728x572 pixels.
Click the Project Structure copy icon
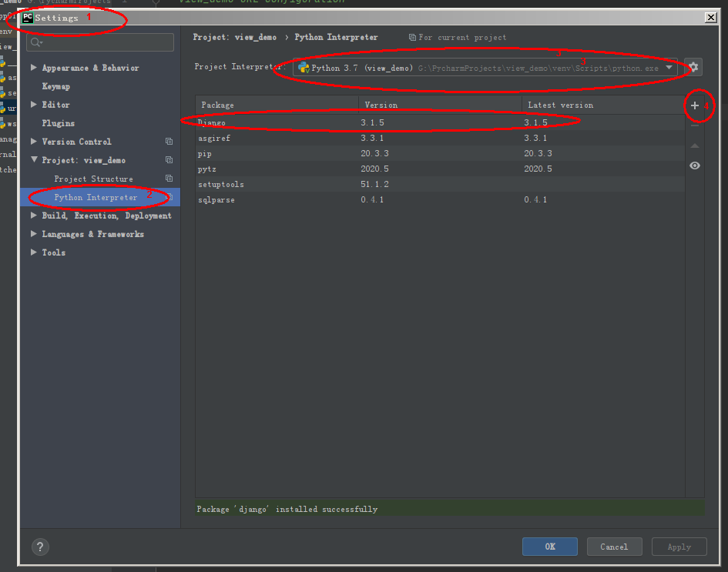169,179
